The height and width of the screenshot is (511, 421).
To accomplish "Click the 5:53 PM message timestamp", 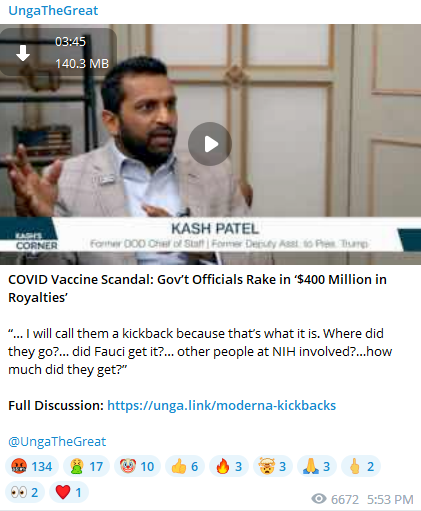I will [390, 499].
